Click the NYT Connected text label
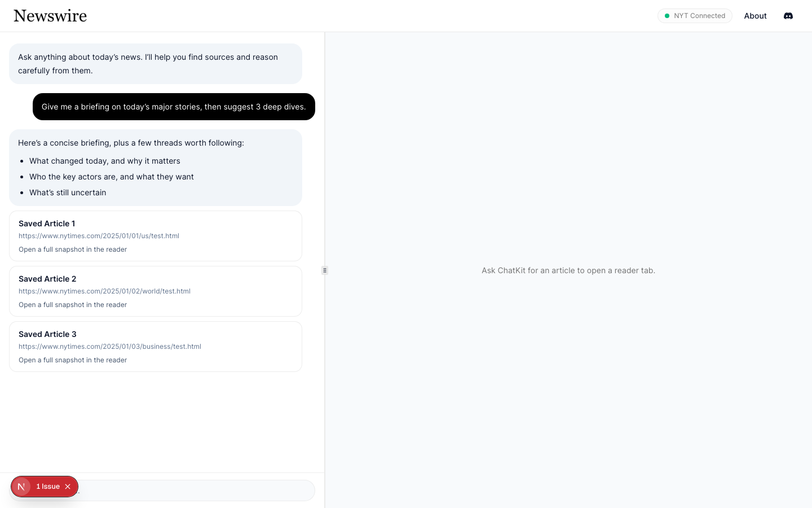Viewport: 812px width, 508px height. [x=699, y=16]
